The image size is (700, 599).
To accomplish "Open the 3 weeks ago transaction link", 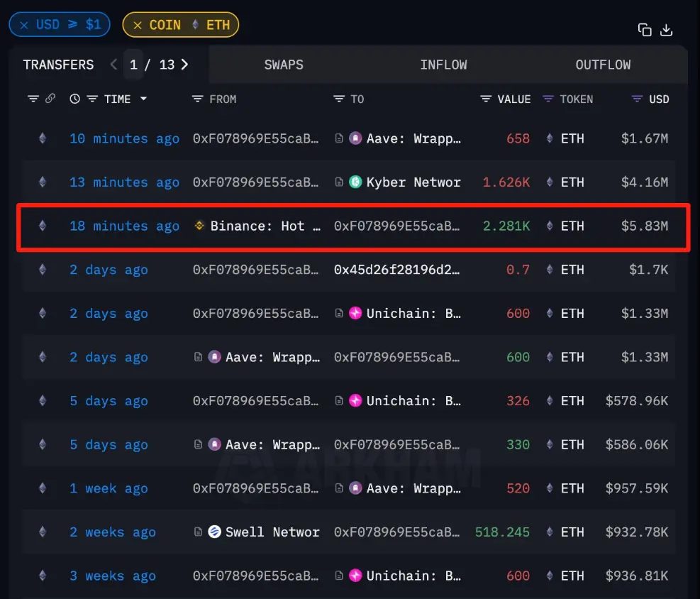I will 113,576.
